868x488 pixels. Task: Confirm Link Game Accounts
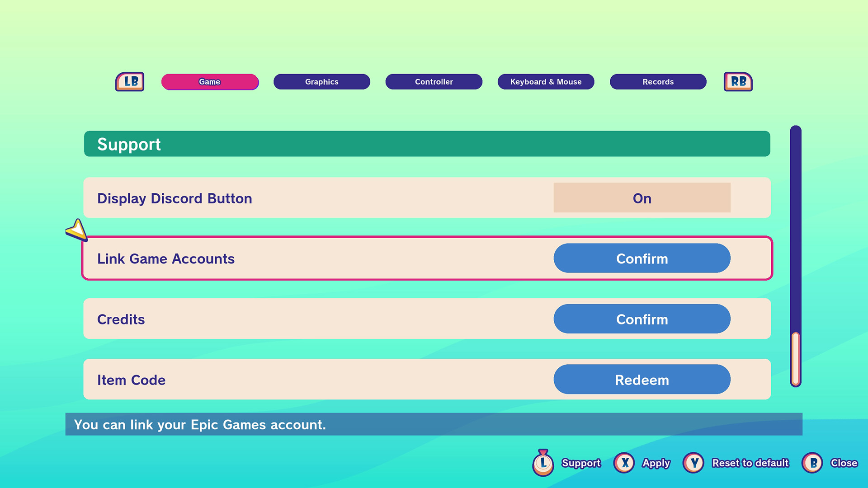[x=642, y=258]
